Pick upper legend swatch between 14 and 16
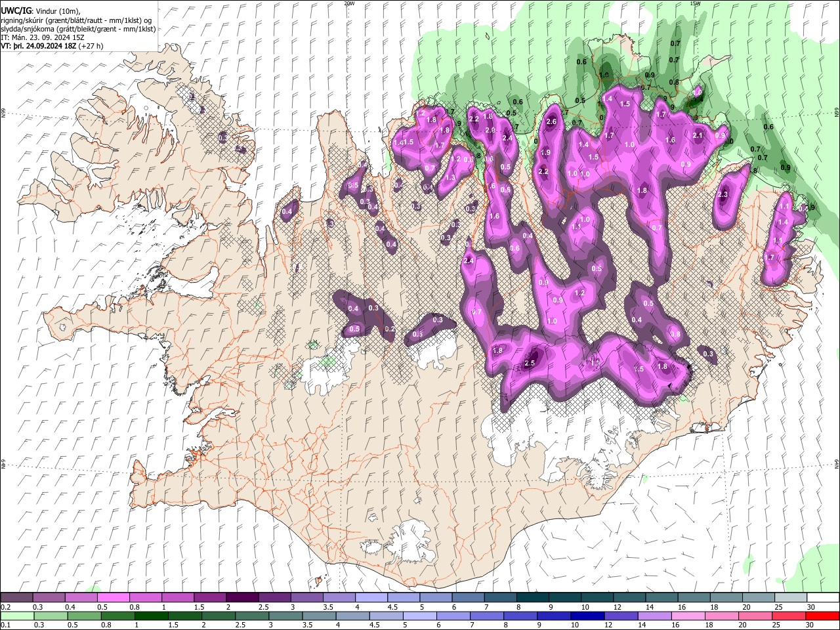The height and width of the screenshot is (630, 840). (661, 597)
